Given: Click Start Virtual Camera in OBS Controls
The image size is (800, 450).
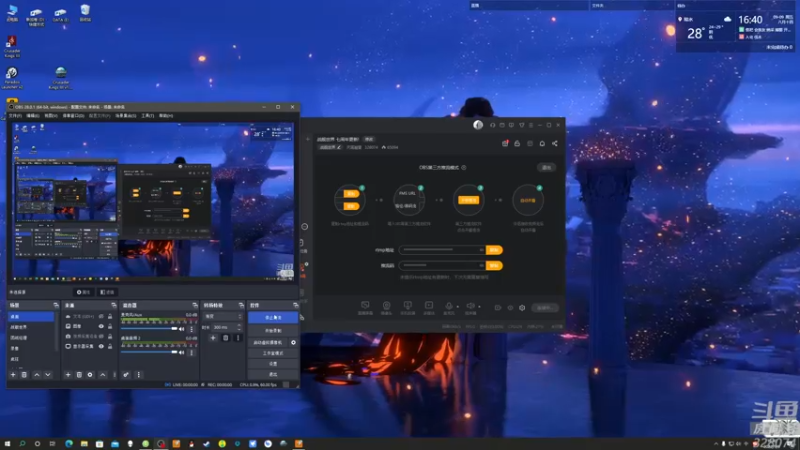Looking at the screenshot, I should pyautogui.click(x=268, y=342).
